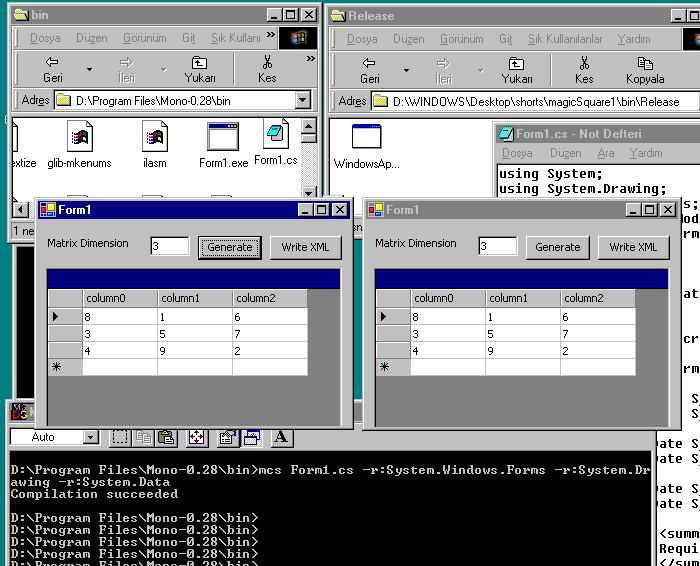Click Font 'A' icon in console toolbar

[281, 437]
